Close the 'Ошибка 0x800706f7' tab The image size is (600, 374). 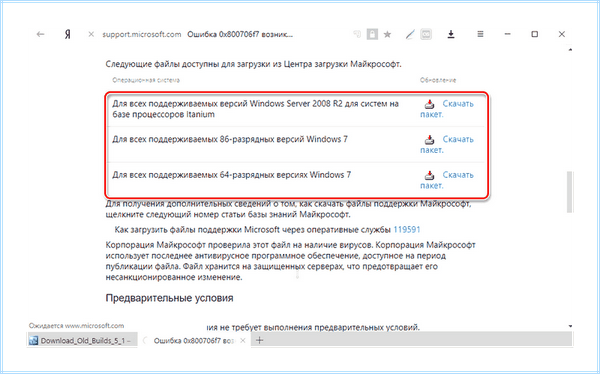coord(243,340)
